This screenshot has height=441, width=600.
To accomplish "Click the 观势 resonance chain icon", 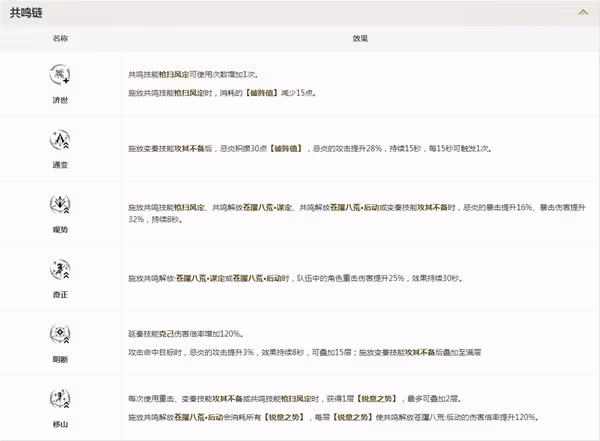I will tap(60, 204).
